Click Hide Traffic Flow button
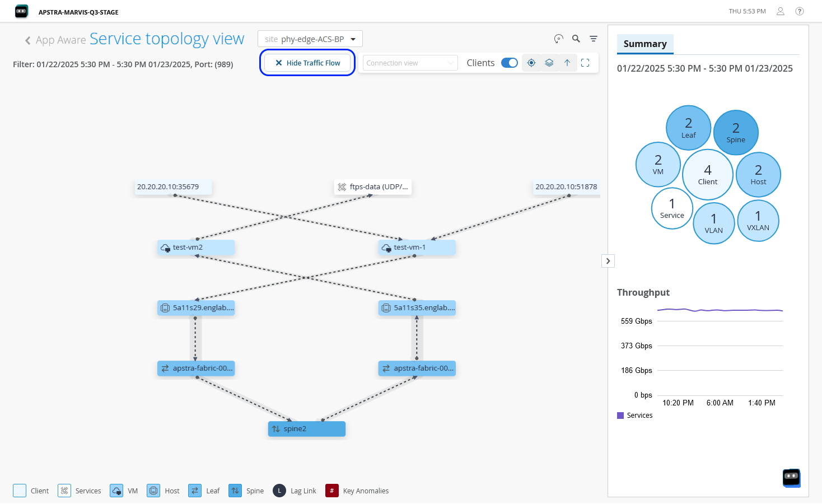Screen dimensions: 822x504 (307, 63)
